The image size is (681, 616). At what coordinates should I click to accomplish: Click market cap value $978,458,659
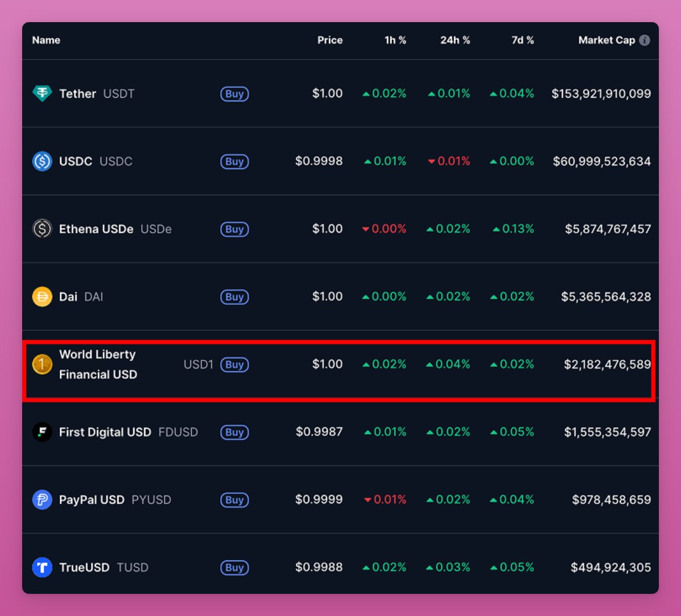611,500
